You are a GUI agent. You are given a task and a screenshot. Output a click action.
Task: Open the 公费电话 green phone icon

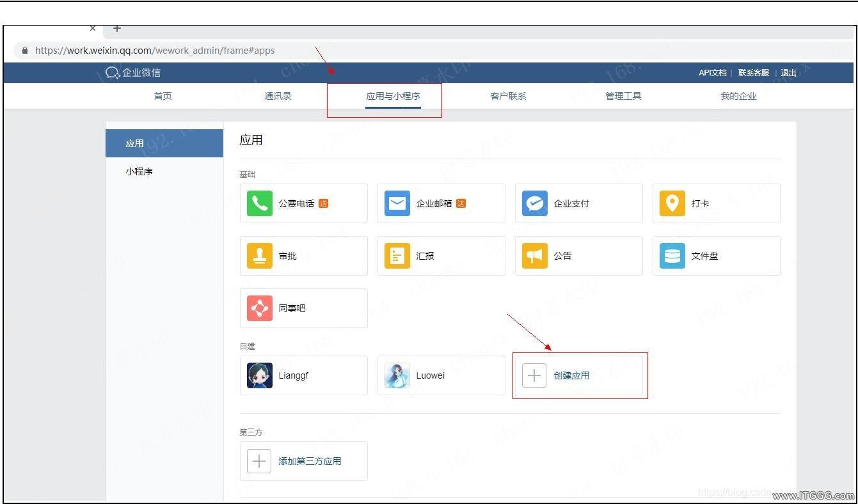click(260, 203)
